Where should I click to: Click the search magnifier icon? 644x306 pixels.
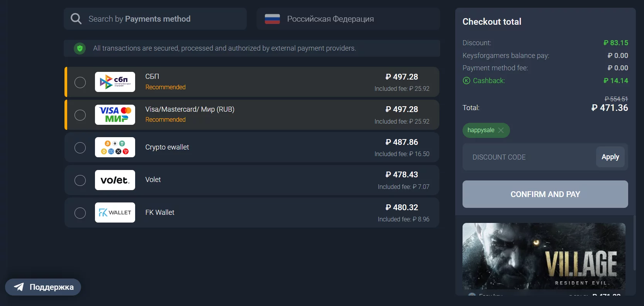[x=76, y=19]
